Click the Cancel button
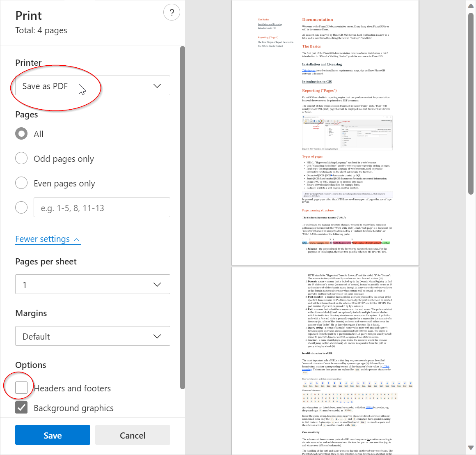 tap(133, 435)
